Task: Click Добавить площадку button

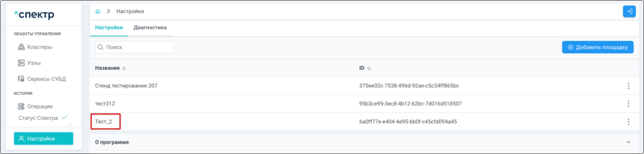Action: click(598, 47)
